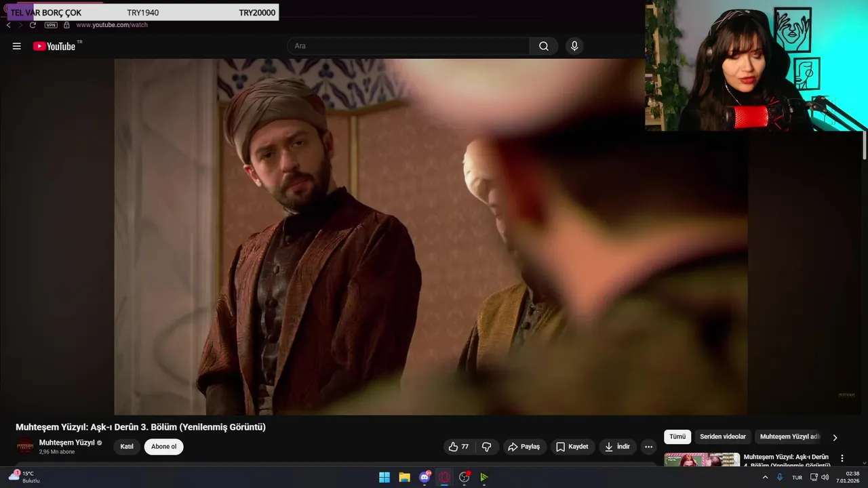Click the magnifier search button
Viewport: 868px width, 488px height.
(x=544, y=46)
